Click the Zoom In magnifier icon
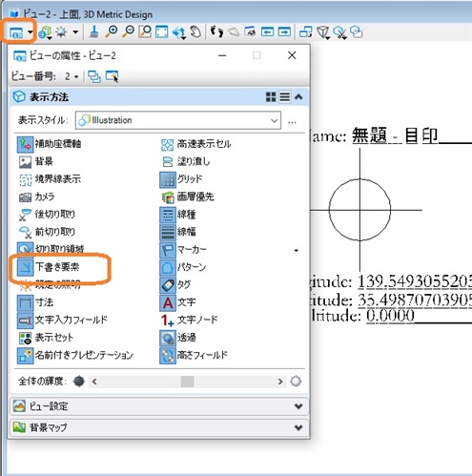472x476 pixels. coord(112,31)
